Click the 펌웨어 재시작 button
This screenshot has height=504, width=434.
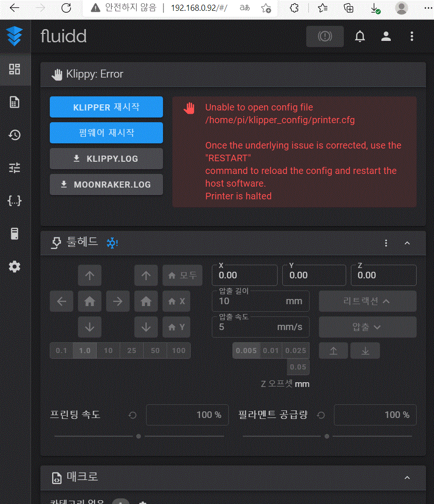tap(106, 133)
